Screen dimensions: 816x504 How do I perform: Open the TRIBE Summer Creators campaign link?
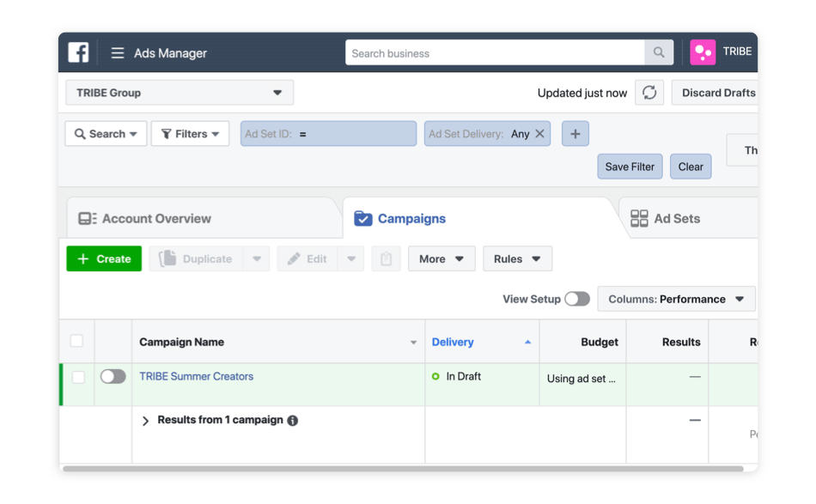pos(196,376)
